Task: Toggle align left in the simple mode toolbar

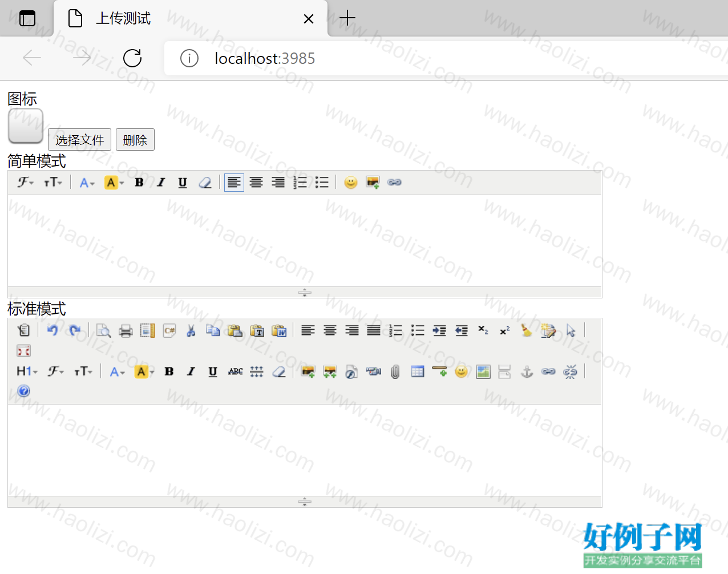Action: coord(234,183)
